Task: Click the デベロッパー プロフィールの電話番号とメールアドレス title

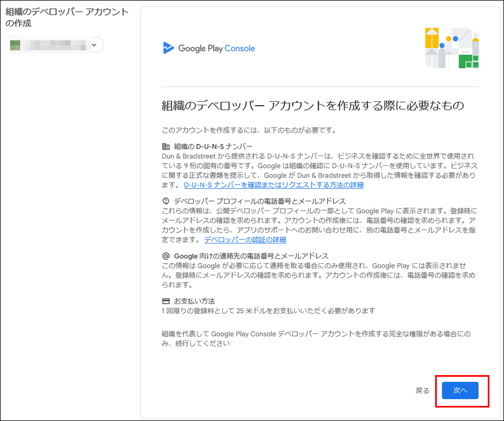Action: point(260,202)
